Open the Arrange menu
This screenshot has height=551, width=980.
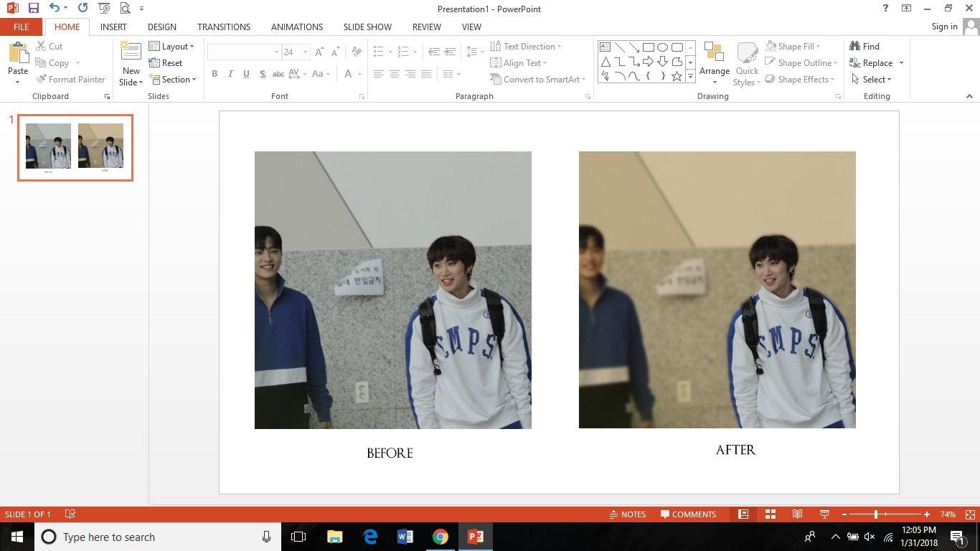[714, 63]
